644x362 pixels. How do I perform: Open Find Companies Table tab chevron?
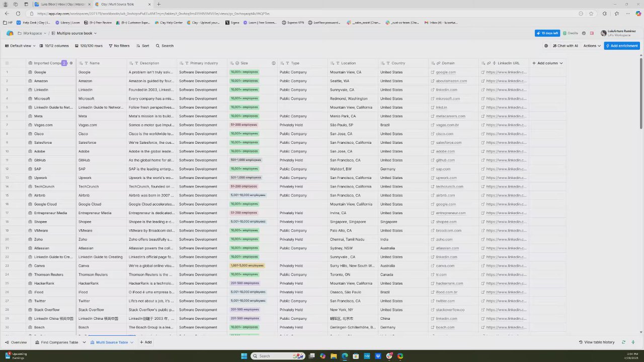tap(84, 342)
